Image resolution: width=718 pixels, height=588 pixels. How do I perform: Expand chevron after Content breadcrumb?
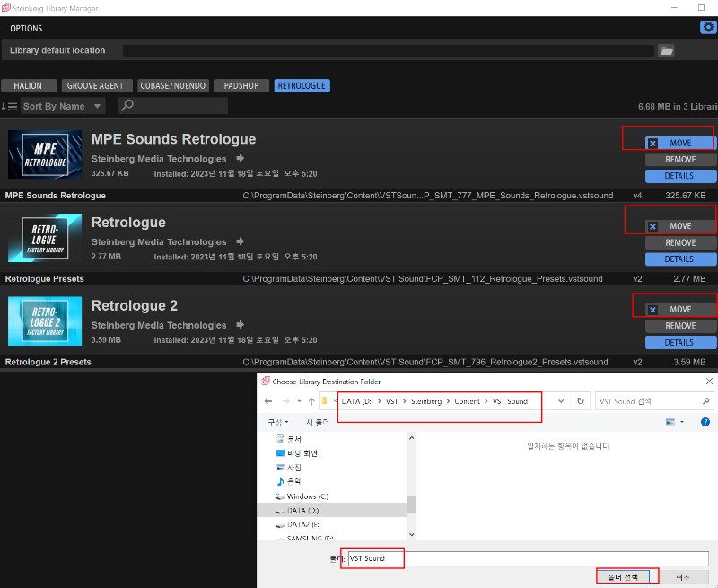coord(486,401)
